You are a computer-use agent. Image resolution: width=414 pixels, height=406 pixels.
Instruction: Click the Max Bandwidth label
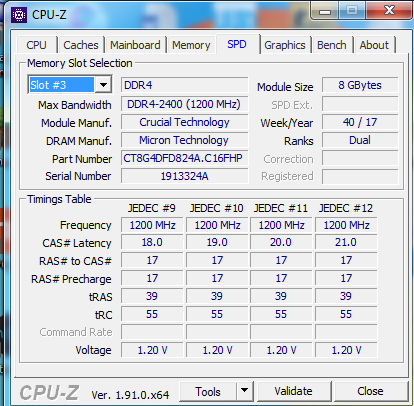(75, 105)
